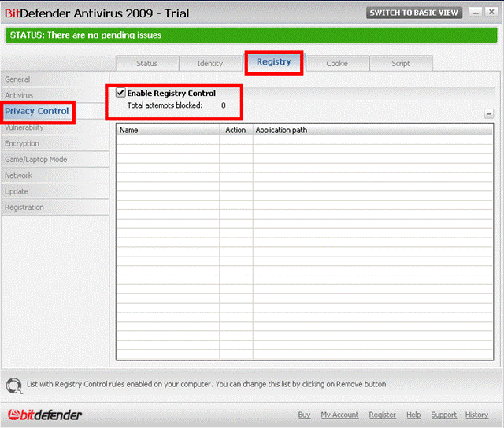
Task: Click the magnifier help icon beside the description
Action: point(13,386)
